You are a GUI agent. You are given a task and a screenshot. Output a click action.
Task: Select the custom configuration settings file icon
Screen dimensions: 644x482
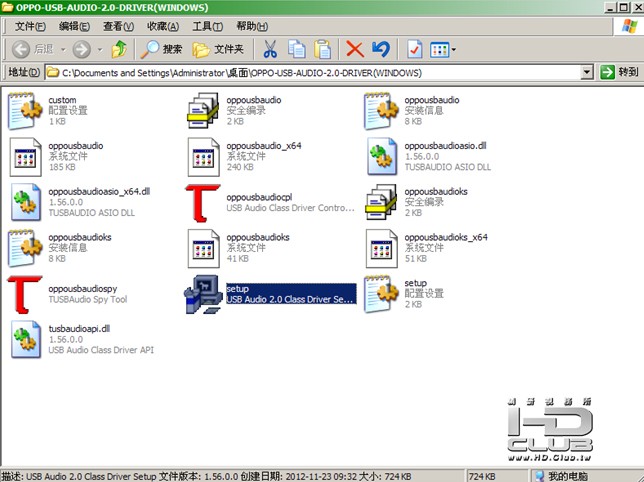[25, 111]
